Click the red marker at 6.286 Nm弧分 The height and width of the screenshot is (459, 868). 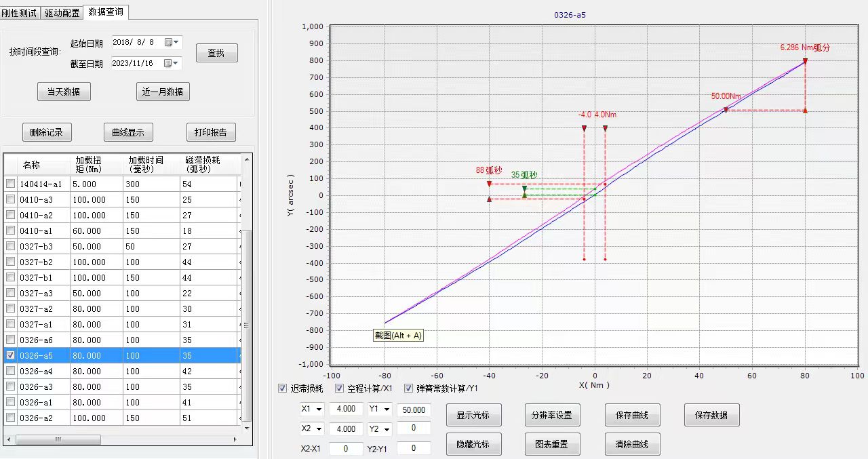point(805,61)
